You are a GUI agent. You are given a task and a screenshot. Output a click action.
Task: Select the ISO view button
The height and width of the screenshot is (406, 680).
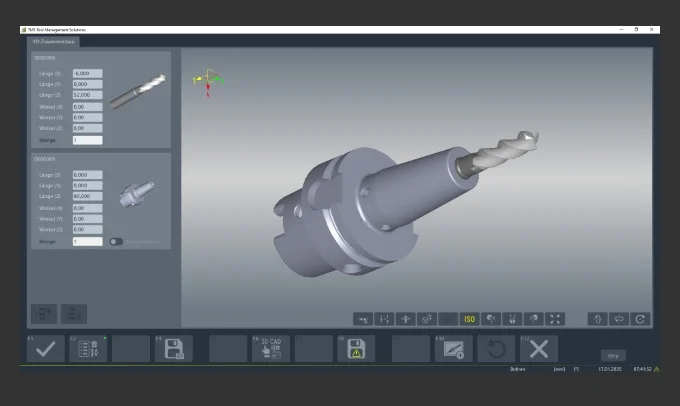click(468, 319)
